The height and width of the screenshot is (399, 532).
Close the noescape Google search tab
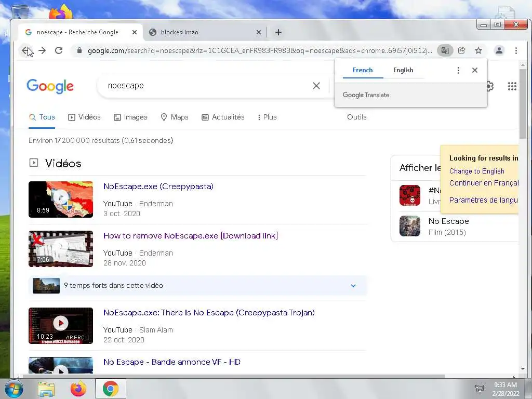135,32
